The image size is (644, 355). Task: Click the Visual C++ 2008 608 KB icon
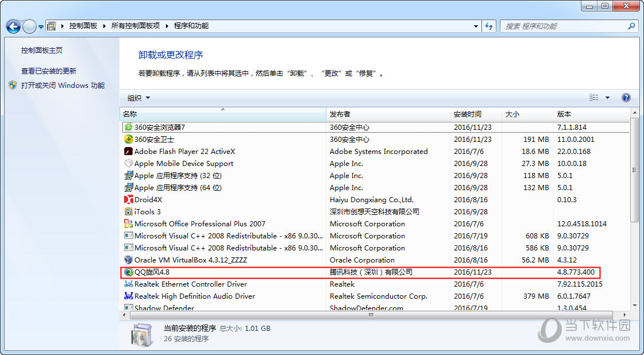129,236
